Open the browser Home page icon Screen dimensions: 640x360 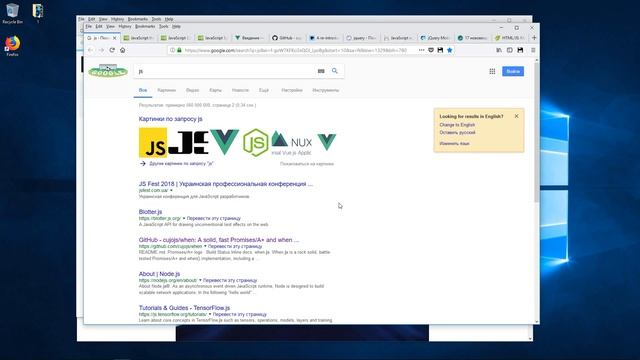click(122, 50)
